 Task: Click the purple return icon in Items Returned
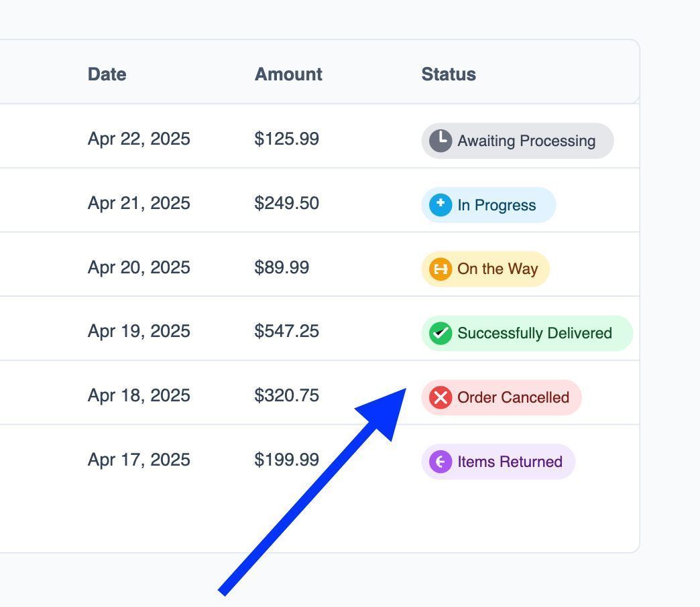pyautogui.click(x=441, y=462)
